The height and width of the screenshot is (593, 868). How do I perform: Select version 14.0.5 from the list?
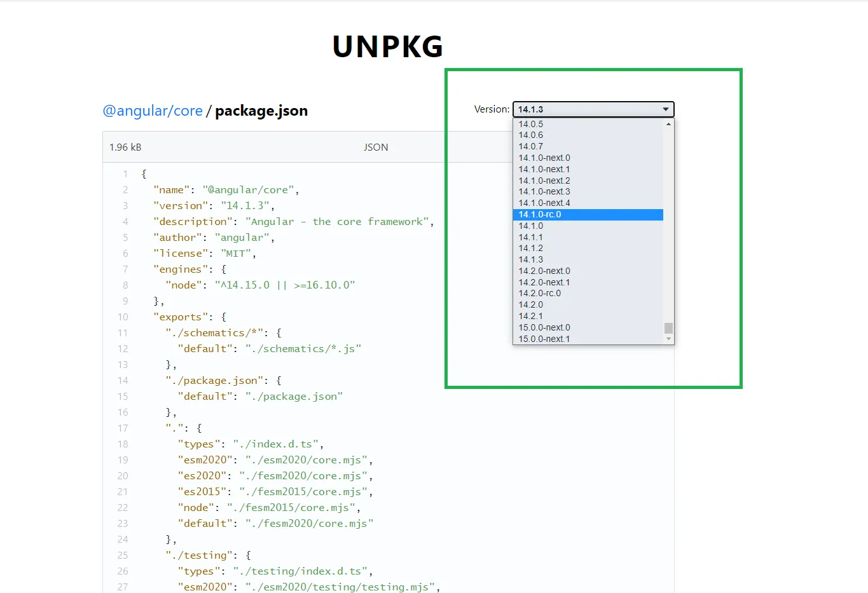(588, 124)
